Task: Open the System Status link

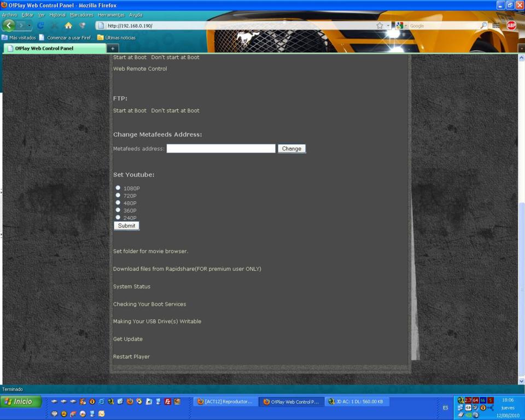Action: pyautogui.click(x=132, y=287)
